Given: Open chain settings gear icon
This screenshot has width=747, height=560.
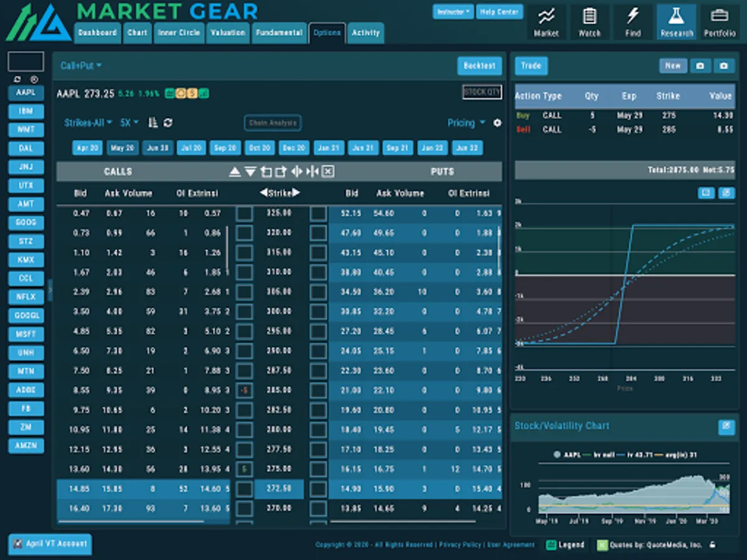Looking at the screenshot, I should [497, 123].
